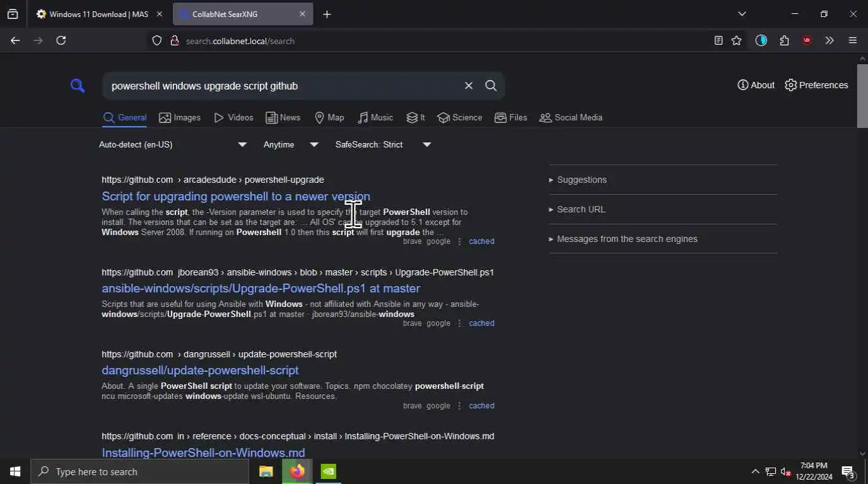Switch to the Videos tab
The width and height of the screenshot is (868, 484).
pyautogui.click(x=233, y=118)
